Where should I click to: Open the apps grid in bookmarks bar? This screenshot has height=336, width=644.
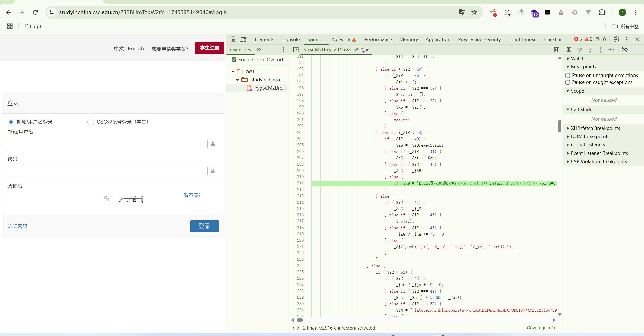click(x=10, y=26)
